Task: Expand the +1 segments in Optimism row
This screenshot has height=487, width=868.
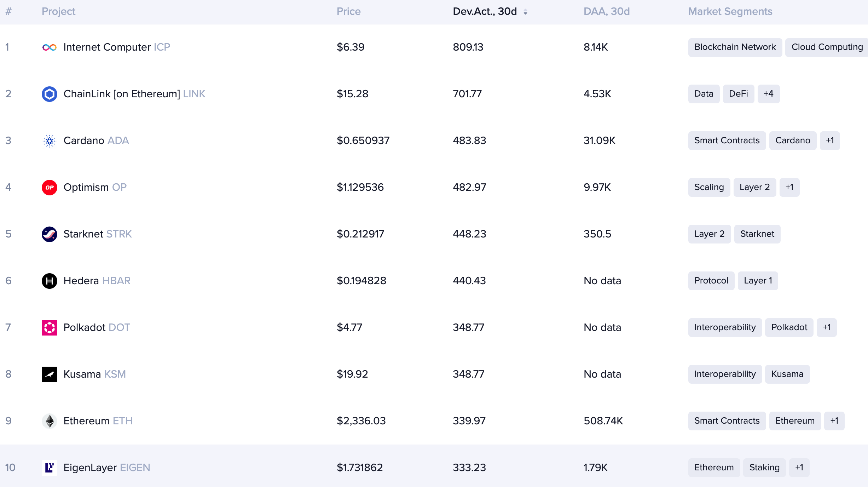Action: 789,187
